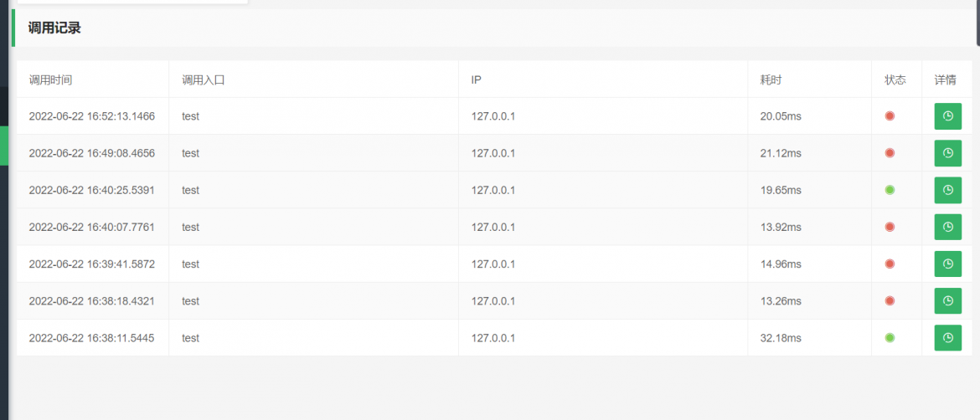Viewport: 980px width, 420px height.
Task: Click the 调用记录 section title
Action: click(x=54, y=28)
